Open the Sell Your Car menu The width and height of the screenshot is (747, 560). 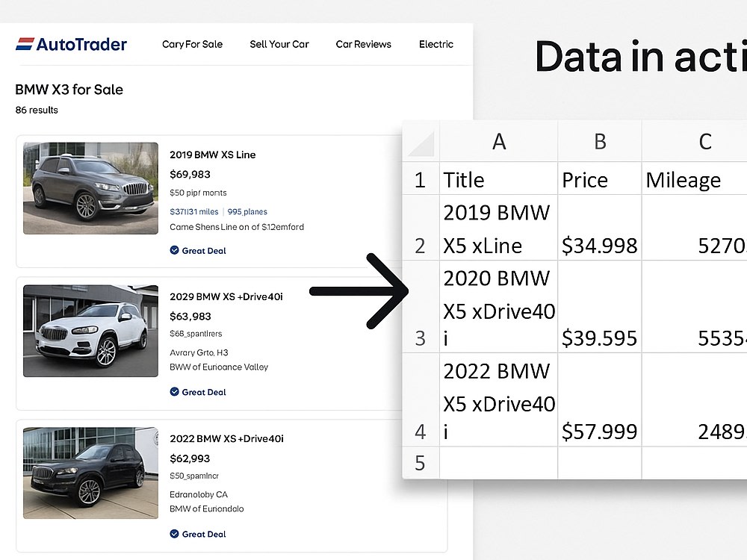click(x=279, y=44)
